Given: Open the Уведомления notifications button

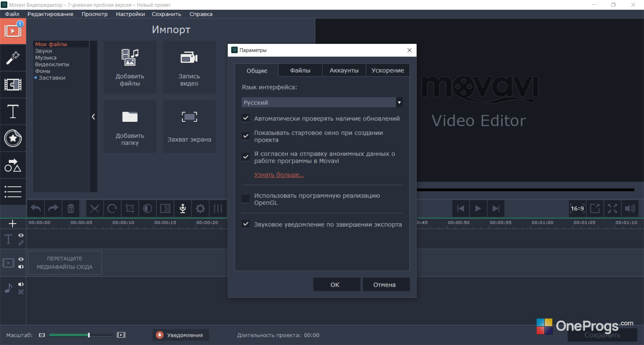Looking at the screenshot, I should point(181,335).
